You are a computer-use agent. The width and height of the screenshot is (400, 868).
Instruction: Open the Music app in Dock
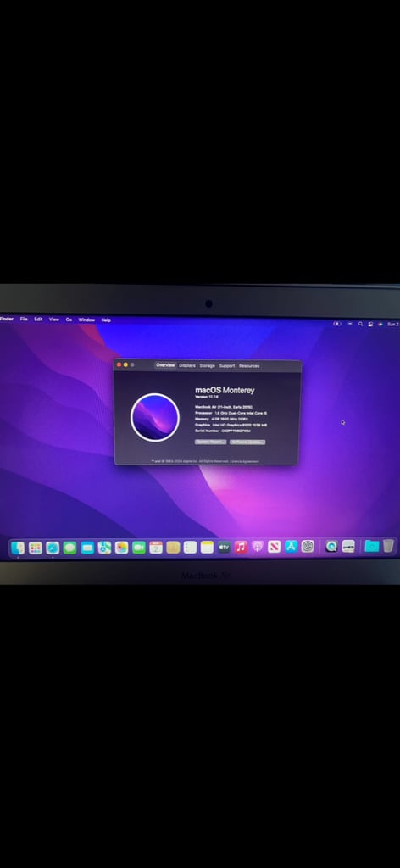[241, 547]
